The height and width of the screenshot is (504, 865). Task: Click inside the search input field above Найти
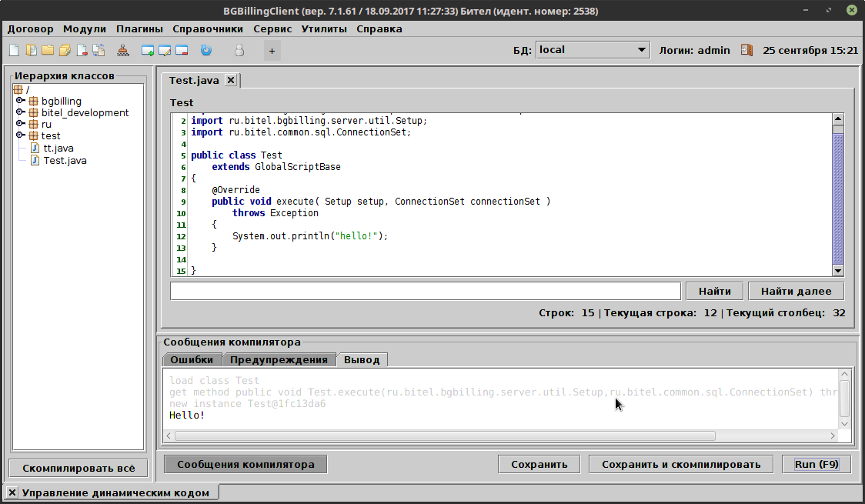423,291
